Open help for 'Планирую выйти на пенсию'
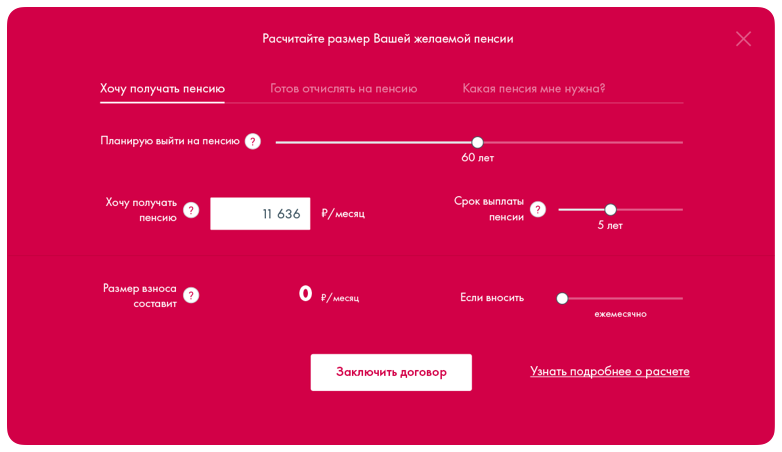 coord(253,142)
